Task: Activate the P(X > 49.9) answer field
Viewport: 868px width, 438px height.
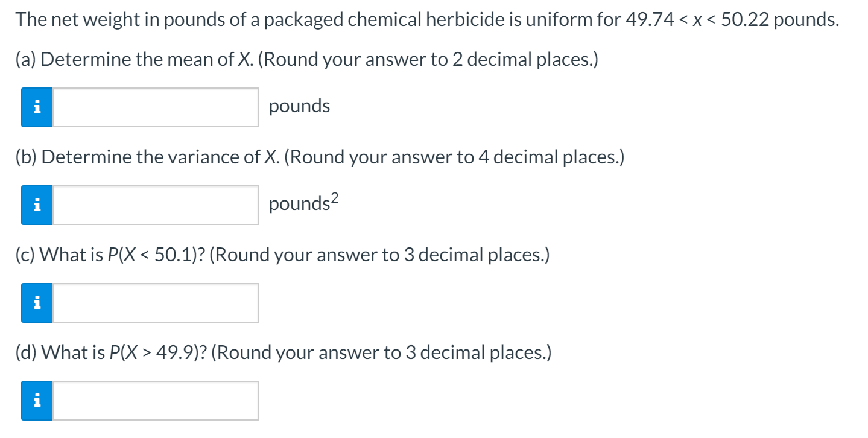Action: [x=155, y=401]
